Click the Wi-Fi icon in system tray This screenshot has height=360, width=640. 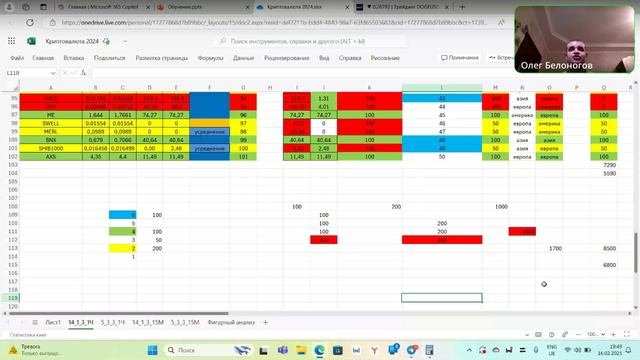click(x=567, y=350)
